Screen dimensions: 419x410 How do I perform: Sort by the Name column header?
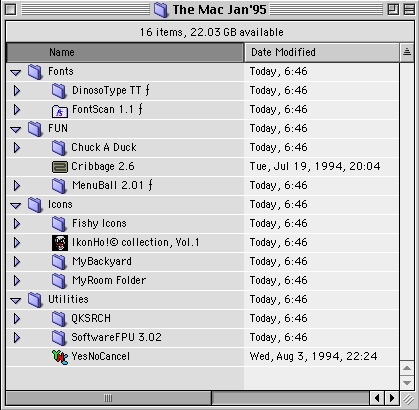(125, 52)
